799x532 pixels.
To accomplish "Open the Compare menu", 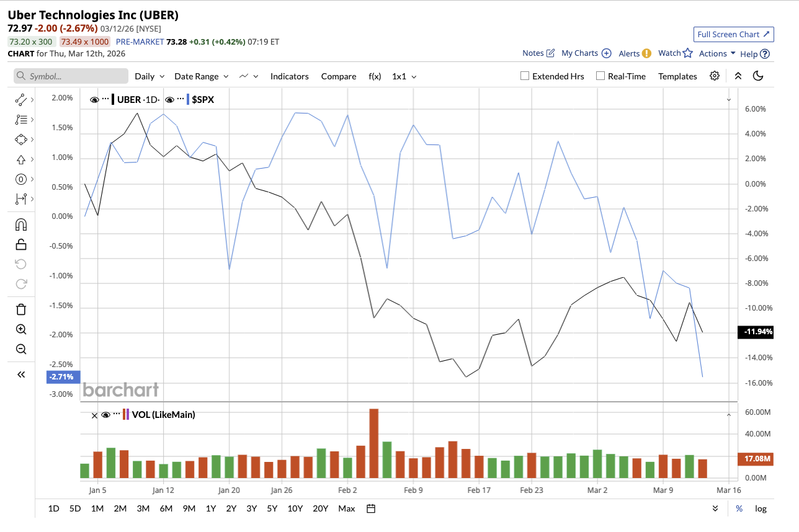I will [x=339, y=76].
